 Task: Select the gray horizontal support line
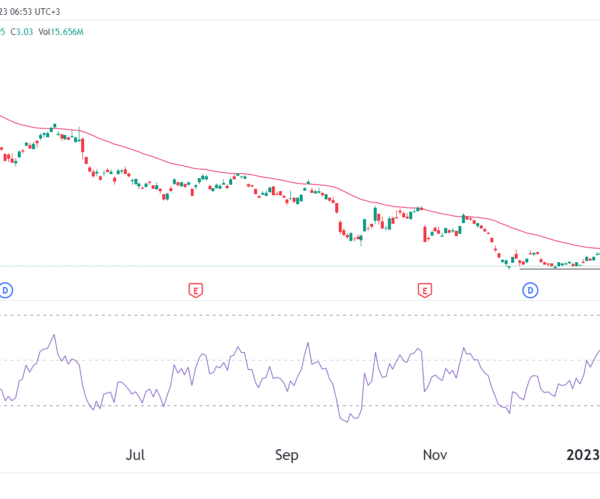coord(559,269)
